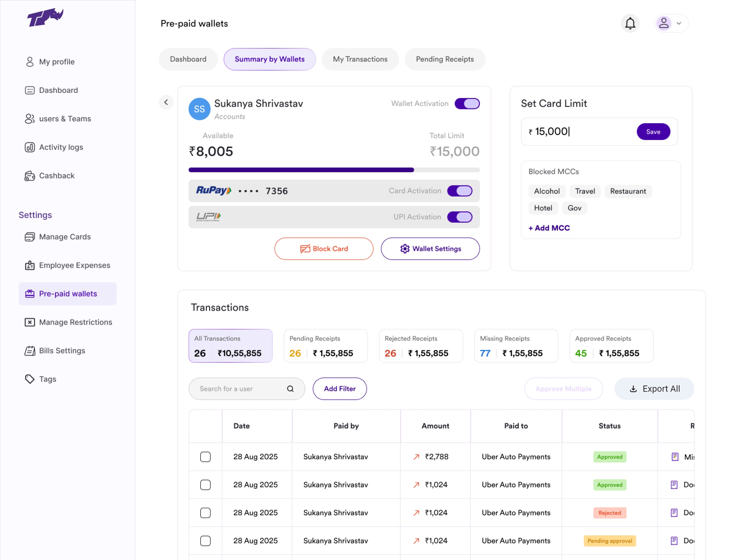The height and width of the screenshot is (560, 747).
Task: Select Summary by Wallets tab
Action: (270, 59)
